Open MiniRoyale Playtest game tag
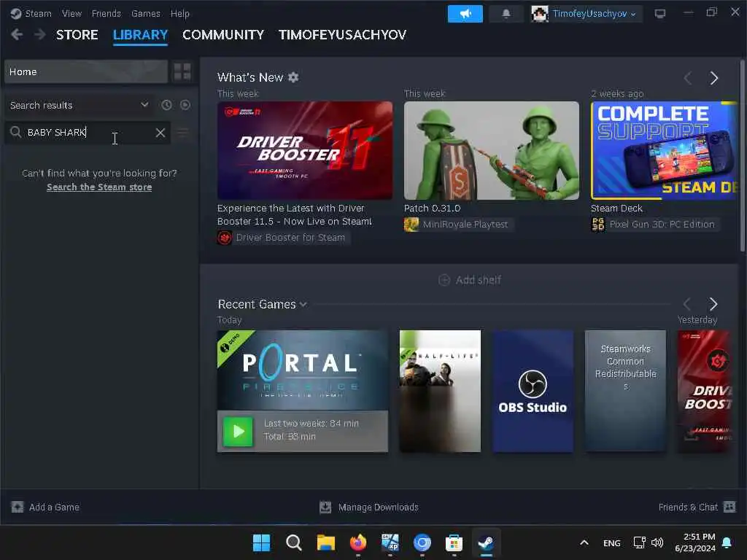Screen dimensions: 747x560 click(459, 225)
